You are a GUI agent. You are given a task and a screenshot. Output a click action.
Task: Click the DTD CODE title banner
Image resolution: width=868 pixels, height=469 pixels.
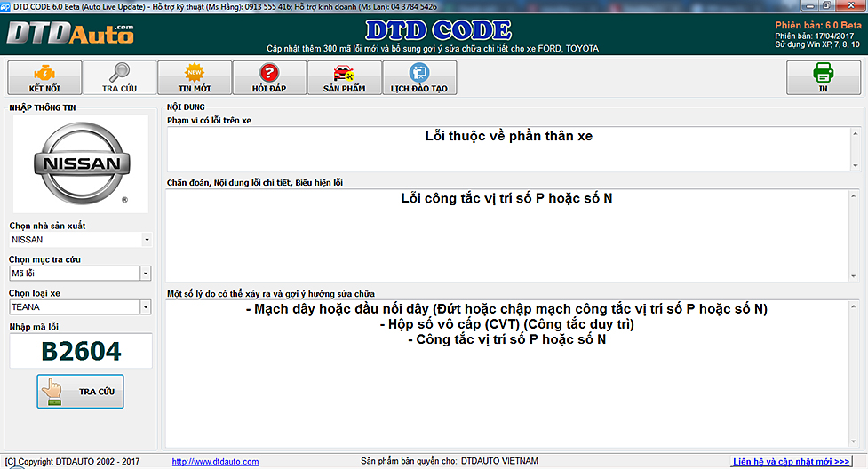[438, 30]
